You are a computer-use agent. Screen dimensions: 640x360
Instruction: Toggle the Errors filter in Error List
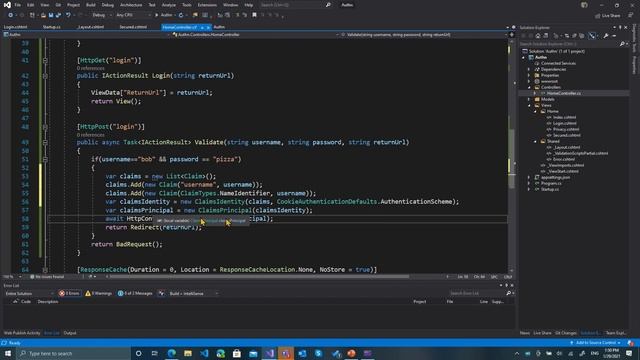point(69,293)
